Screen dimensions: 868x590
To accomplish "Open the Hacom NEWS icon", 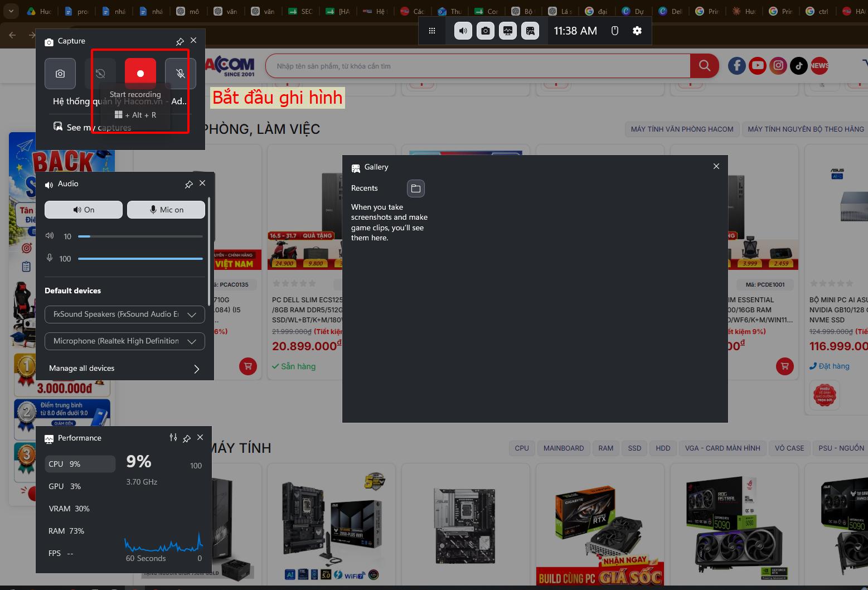I will [819, 66].
